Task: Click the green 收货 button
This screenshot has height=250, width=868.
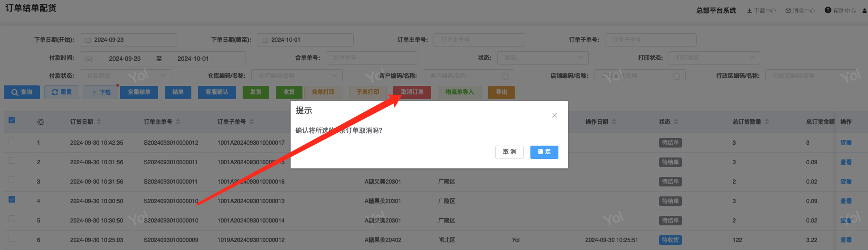Action: 289,92
